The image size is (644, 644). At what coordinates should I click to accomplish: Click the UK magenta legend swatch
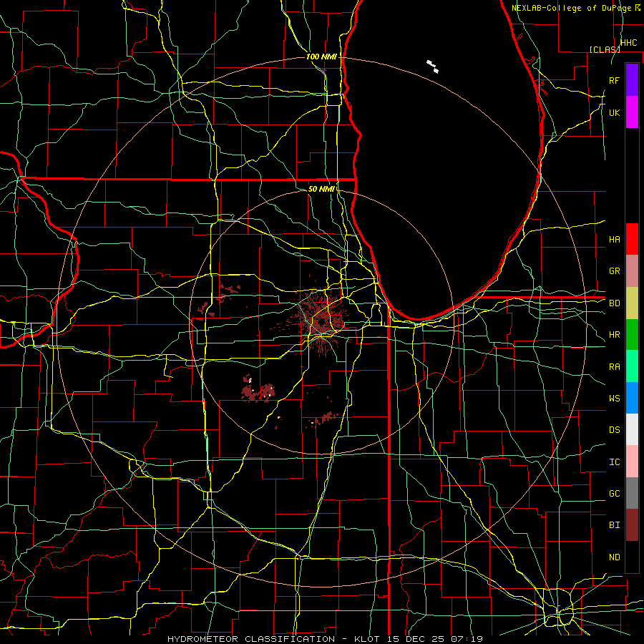(x=632, y=112)
